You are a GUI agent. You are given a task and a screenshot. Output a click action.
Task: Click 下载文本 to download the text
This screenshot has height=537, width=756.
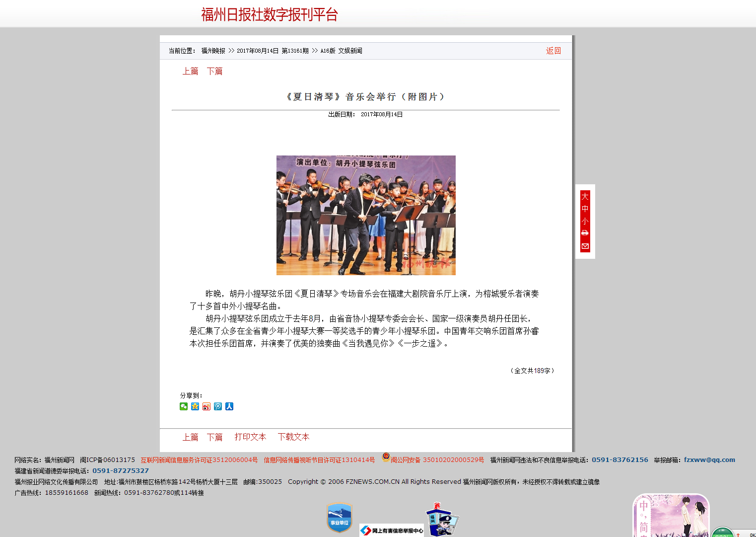pos(293,437)
